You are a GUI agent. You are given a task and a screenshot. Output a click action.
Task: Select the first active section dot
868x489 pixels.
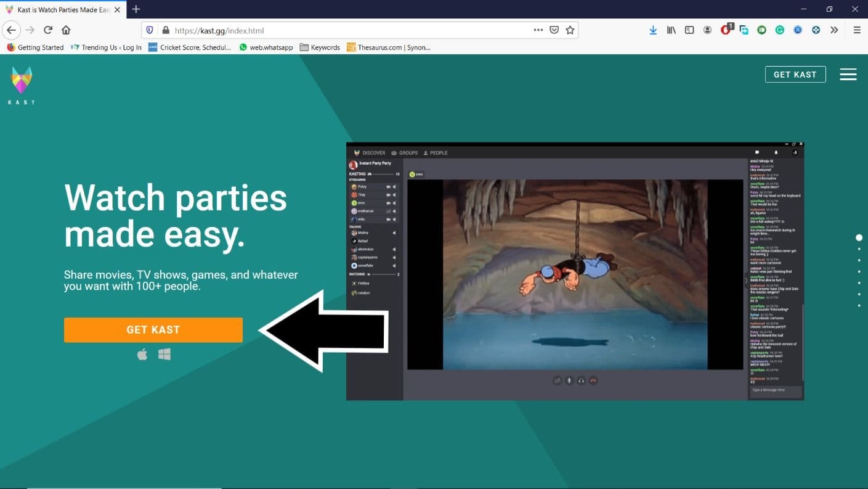[859, 237]
